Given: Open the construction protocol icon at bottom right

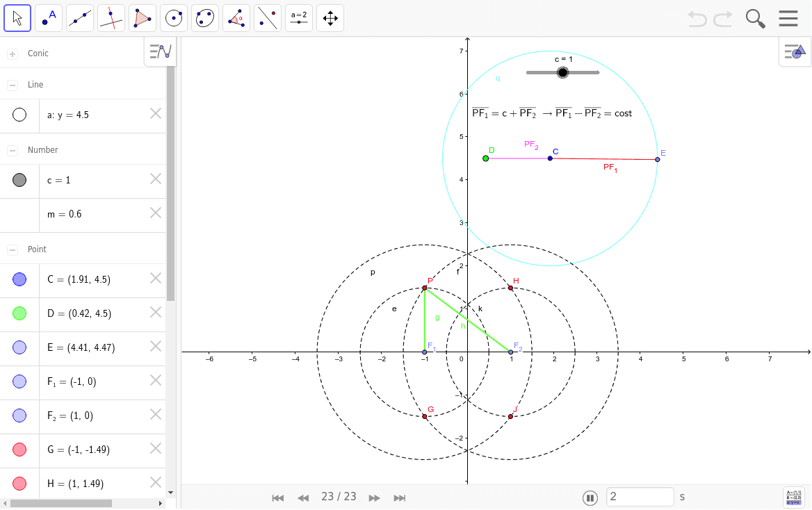Looking at the screenshot, I should pyautogui.click(x=794, y=497).
